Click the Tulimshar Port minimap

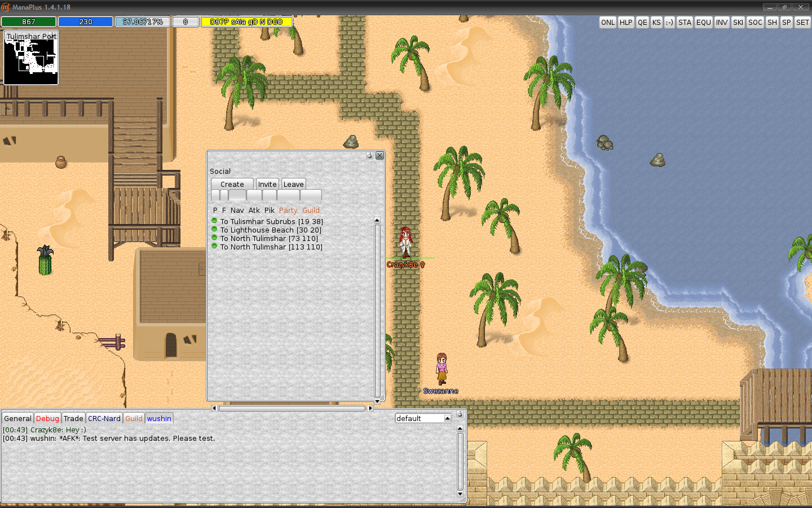[31, 58]
